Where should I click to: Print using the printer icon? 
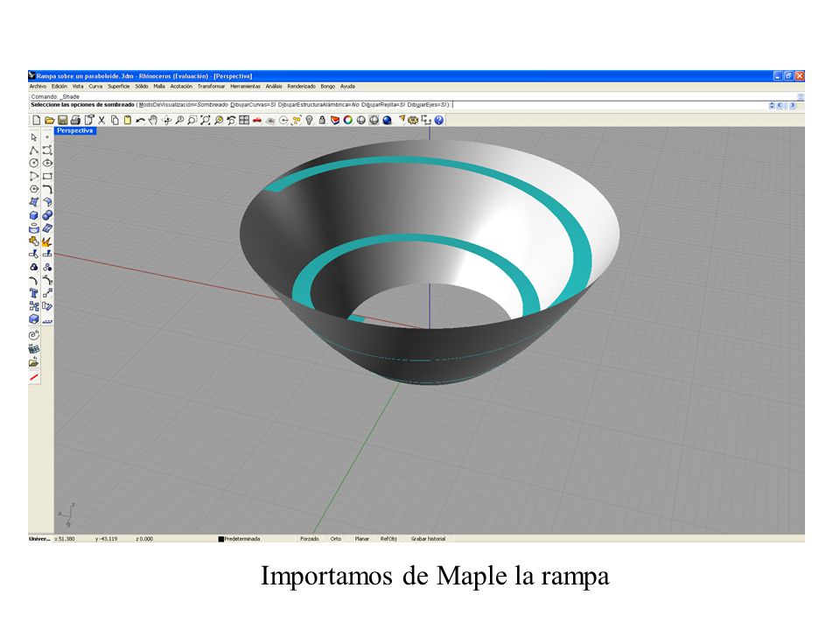coord(75,121)
